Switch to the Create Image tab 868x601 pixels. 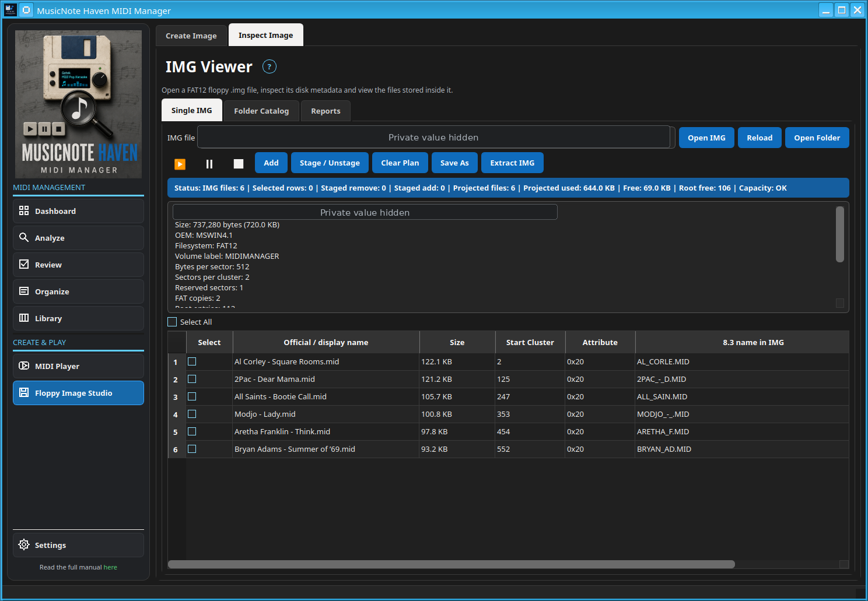pos(191,36)
